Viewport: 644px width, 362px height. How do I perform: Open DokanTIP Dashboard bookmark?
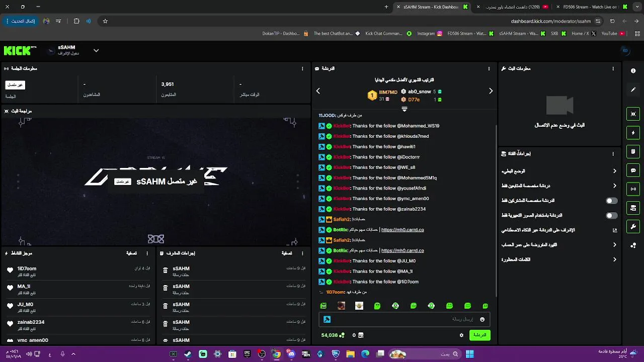(285, 34)
